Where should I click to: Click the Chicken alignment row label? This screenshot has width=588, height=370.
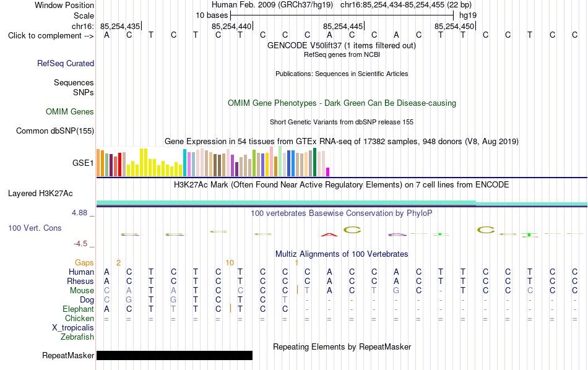click(x=79, y=318)
